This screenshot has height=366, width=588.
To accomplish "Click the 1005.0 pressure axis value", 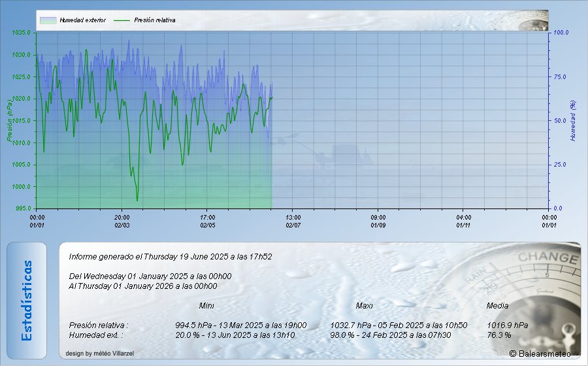I will pyautogui.click(x=21, y=165).
